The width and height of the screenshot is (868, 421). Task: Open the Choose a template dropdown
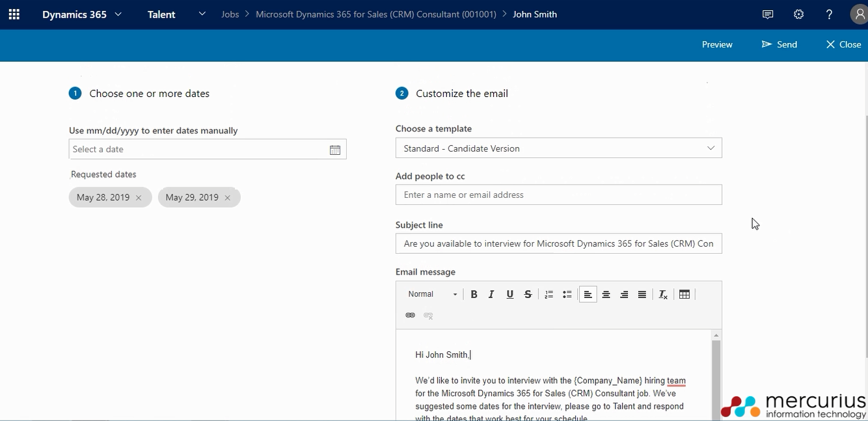tap(559, 148)
